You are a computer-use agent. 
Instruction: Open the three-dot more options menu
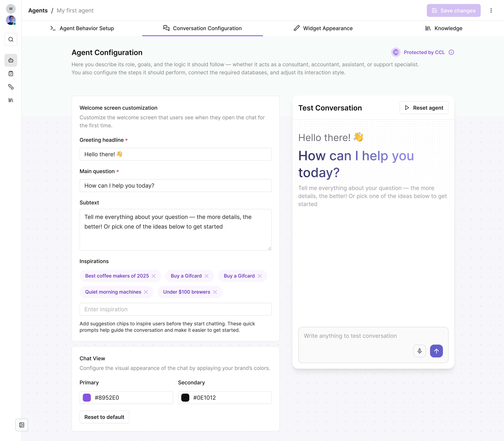tap(491, 11)
